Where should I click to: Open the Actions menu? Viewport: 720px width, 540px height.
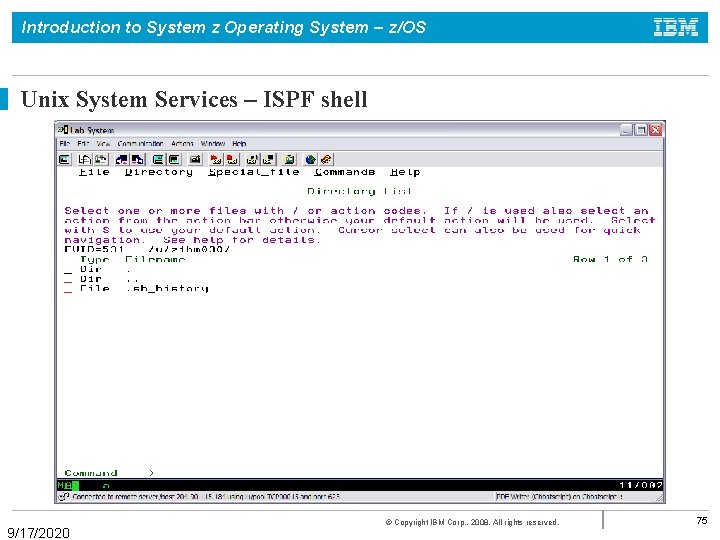coord(182,143)
